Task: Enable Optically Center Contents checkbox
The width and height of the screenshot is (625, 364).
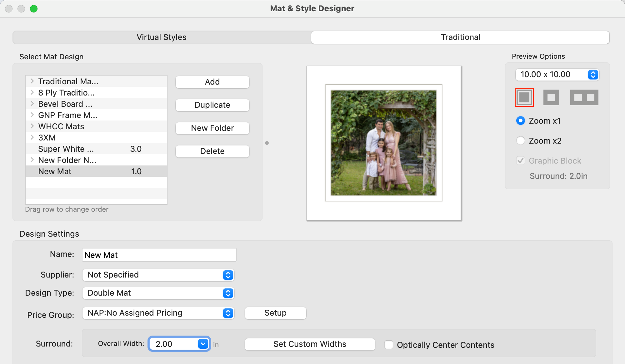Action: point(389,345)
